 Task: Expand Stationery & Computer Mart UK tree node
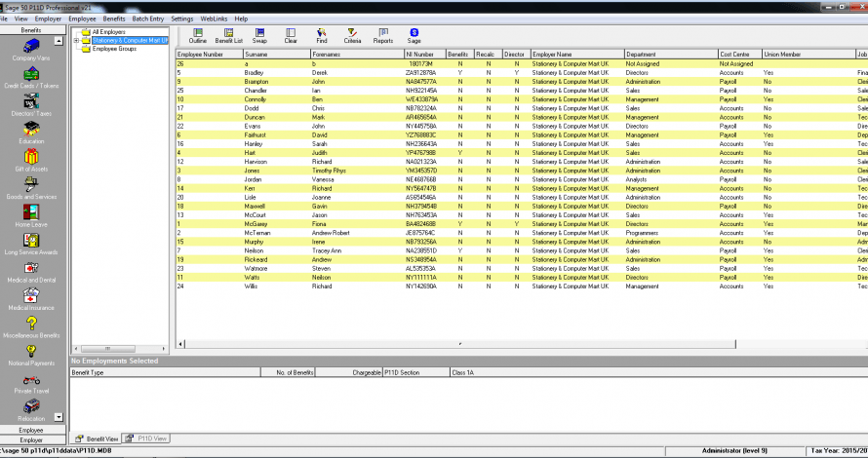click(x=76, y=40)
